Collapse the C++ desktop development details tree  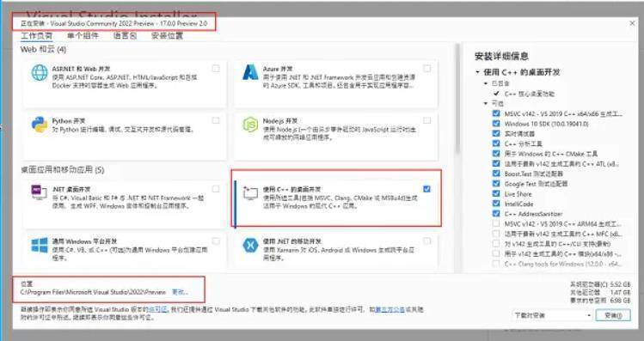click(x=478, y=72)
